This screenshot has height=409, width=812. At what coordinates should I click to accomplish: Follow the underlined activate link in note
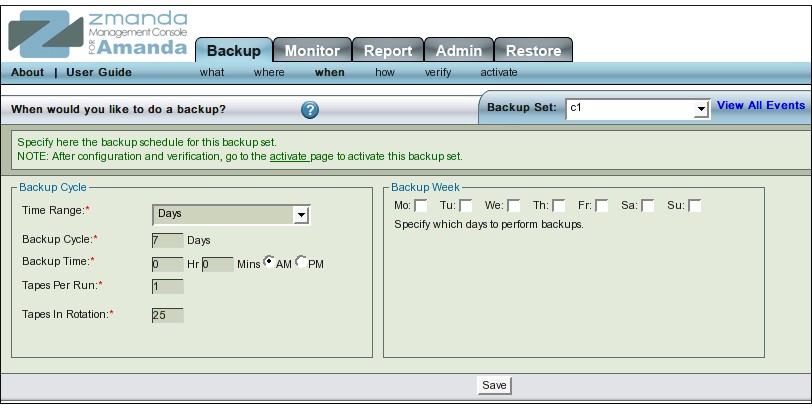pyautogui.click(x=289, y=156)
